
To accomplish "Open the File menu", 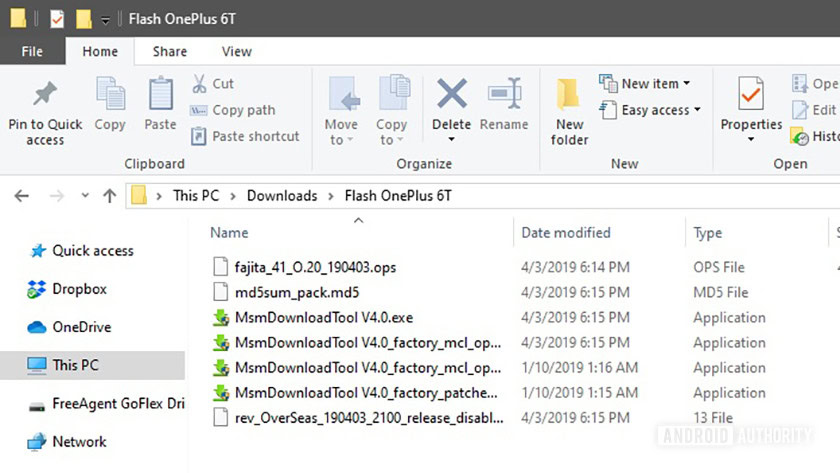I will tap(32, 51).
